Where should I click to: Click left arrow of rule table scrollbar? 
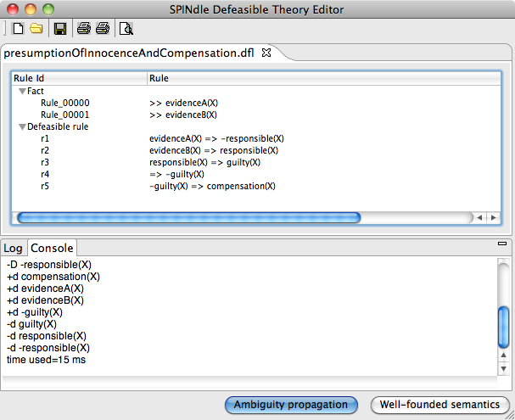click(479, 217)
